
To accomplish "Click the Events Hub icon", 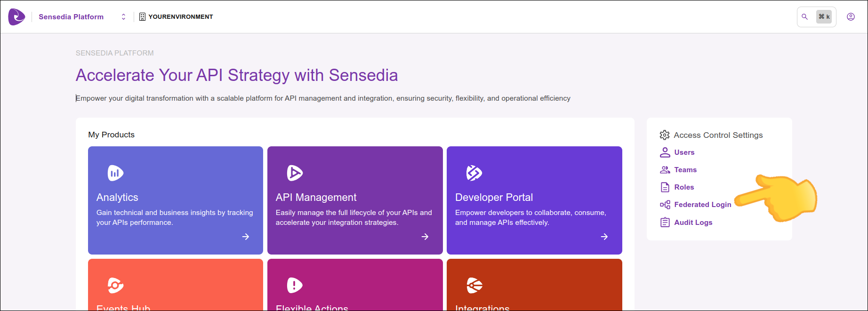I will (115, 285).
